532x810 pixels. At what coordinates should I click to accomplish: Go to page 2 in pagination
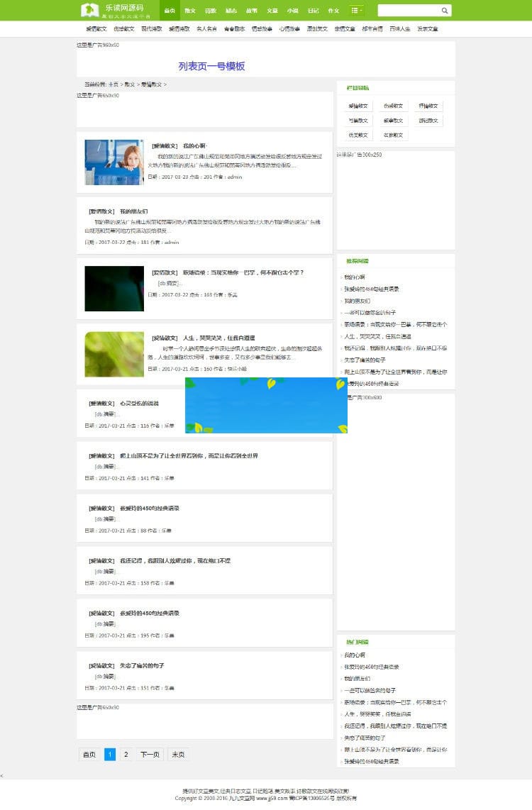[126, 755]
